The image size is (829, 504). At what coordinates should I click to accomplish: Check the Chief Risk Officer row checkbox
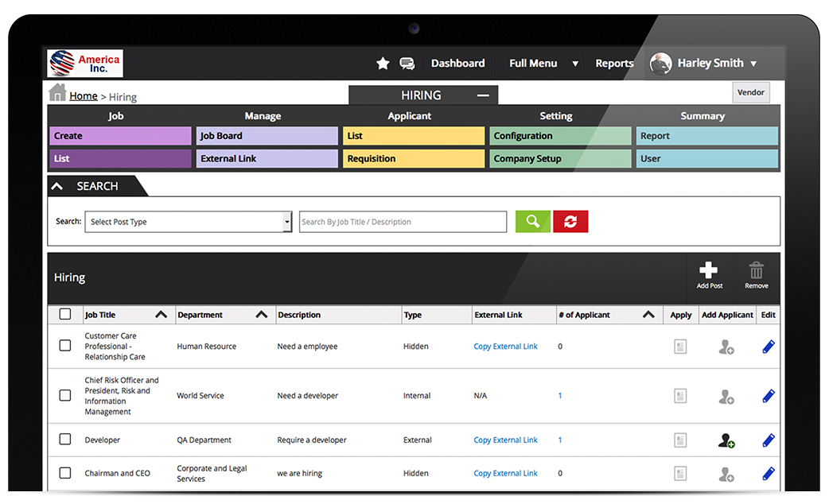pyautogui.click(x=65, y=395)
